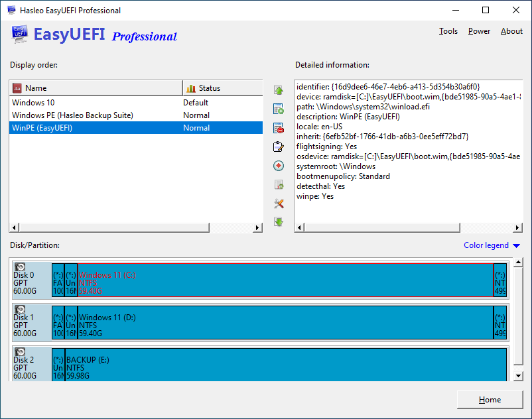Click the title bar application icon
The width and height of the screenshot is (532, 419).
[11, 10]
